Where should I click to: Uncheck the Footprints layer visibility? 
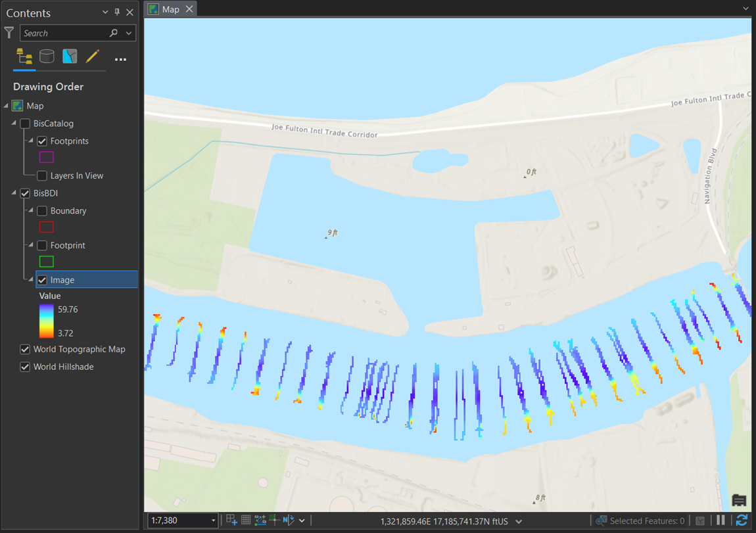coord(41,141)
